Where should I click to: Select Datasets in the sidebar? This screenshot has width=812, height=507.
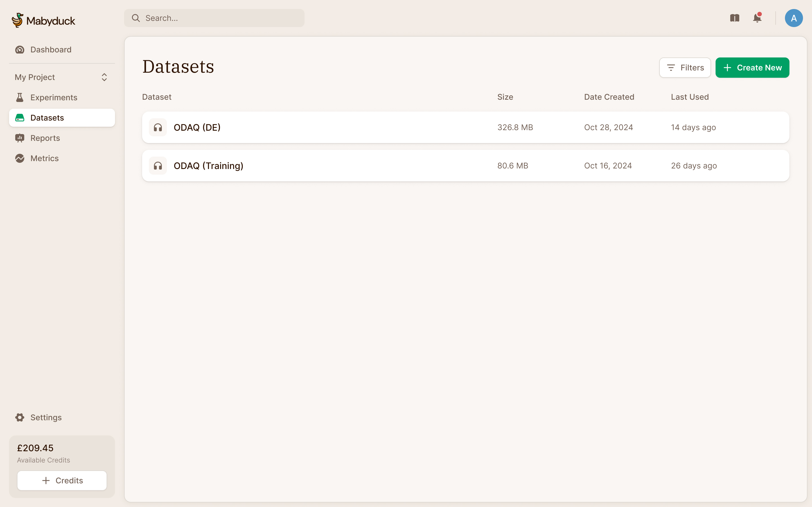coord(62,118)
